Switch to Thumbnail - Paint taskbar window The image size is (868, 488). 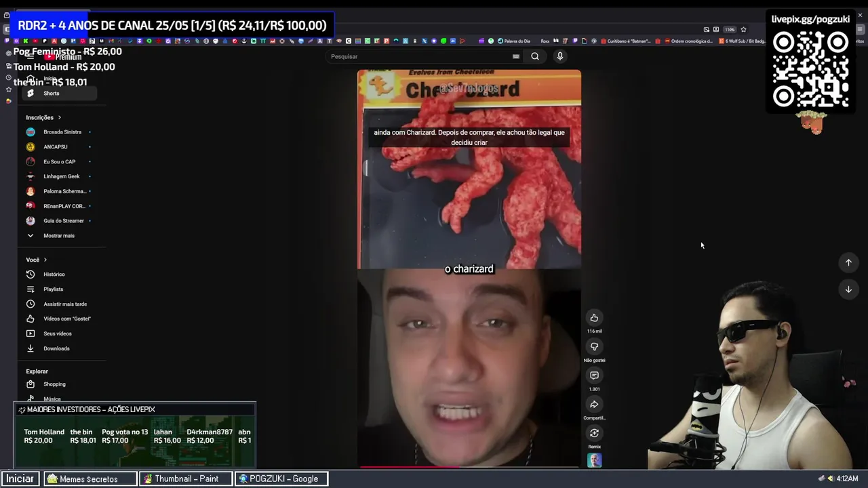pyautogui.click(x=186, y=479)
